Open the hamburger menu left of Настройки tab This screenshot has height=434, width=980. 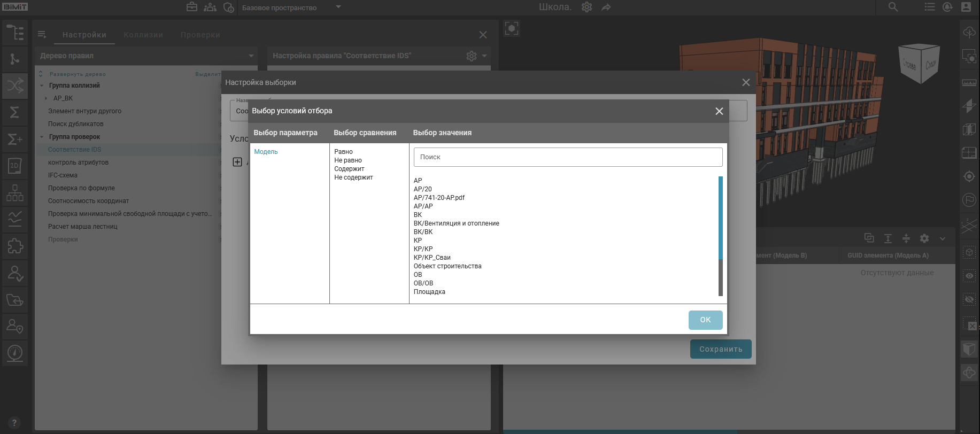point(42,35)
